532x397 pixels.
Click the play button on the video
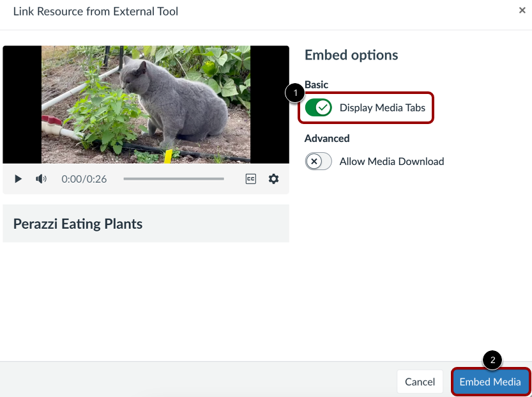(18, 179)
